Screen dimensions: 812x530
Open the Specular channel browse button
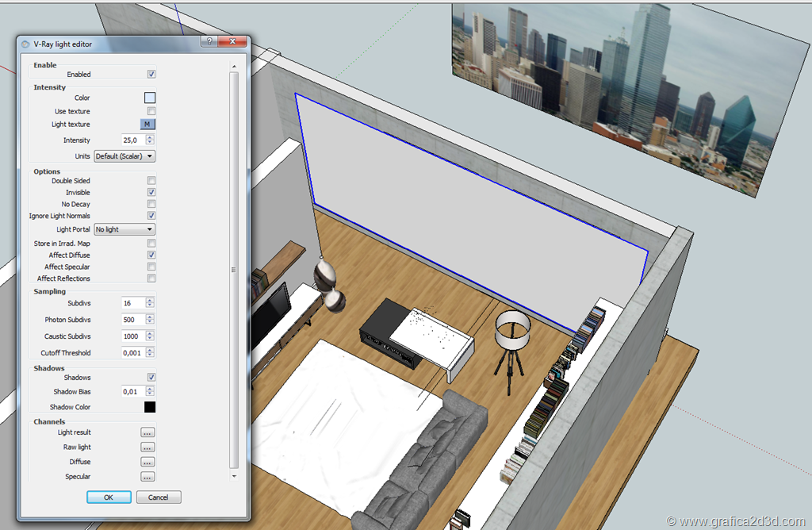147,477
